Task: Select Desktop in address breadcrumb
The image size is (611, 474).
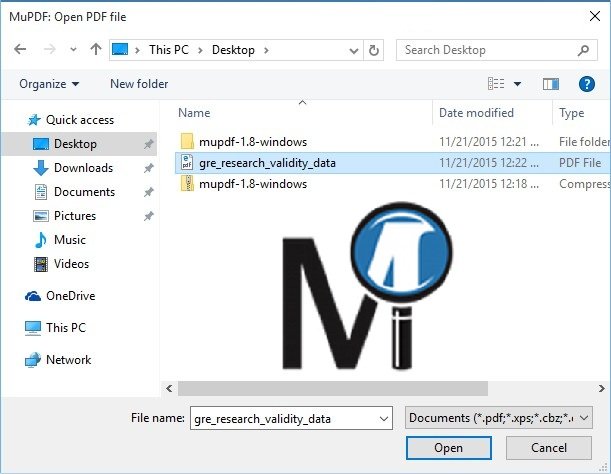Action: [x=233, y=50]
